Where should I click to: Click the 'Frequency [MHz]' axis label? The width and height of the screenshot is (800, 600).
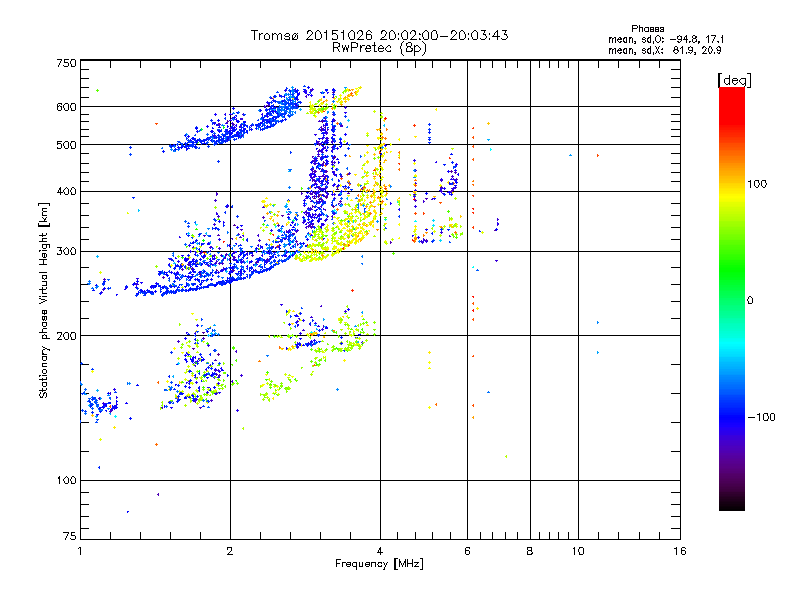click(x=379, y=564)
